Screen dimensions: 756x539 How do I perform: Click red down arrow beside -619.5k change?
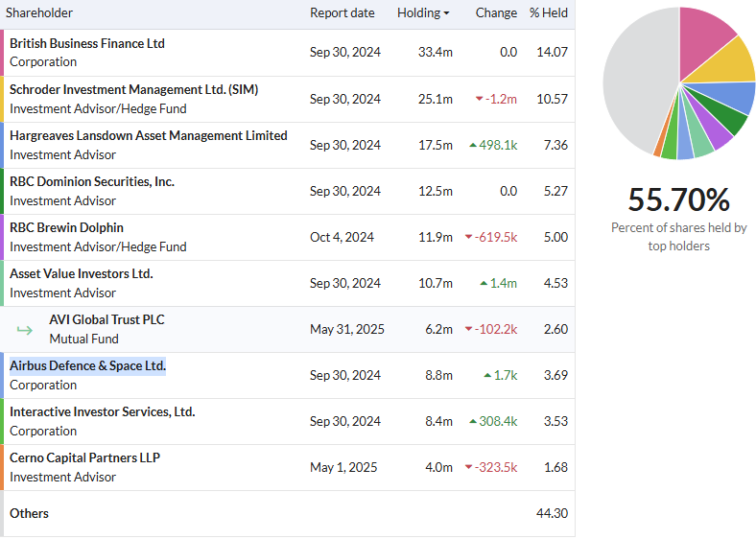(x=469, y=238)
